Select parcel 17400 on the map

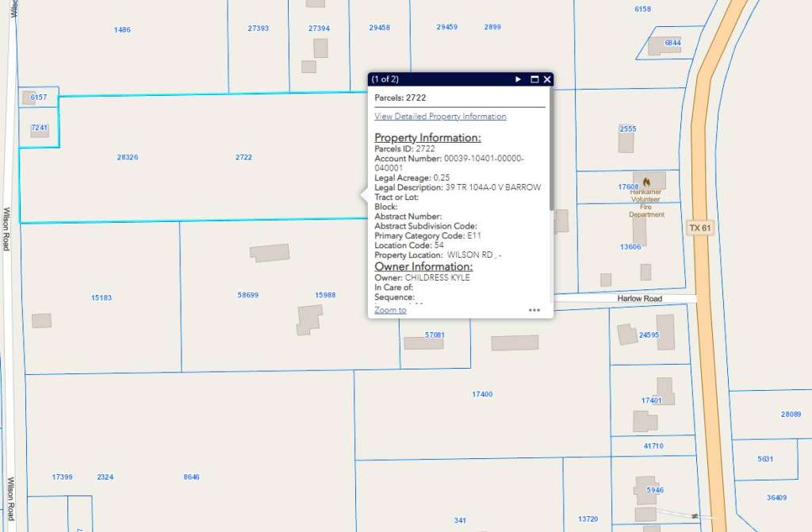[x=484, y=392]
